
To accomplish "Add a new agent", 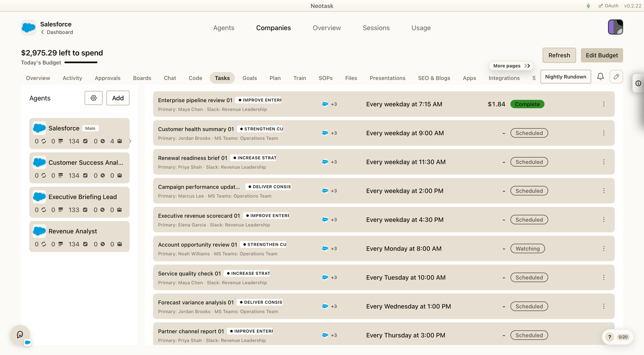I will pos(118,98).
